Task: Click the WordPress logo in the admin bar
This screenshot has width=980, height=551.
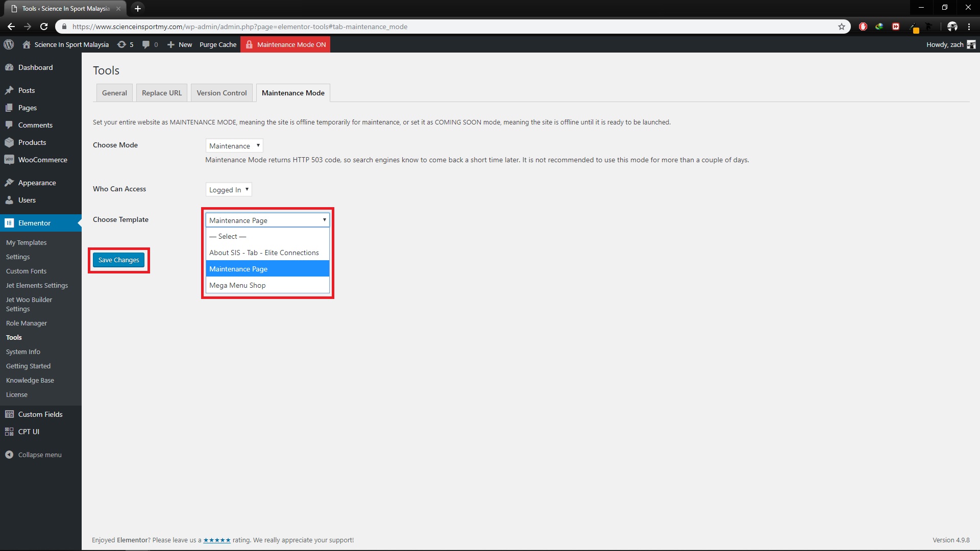Action: point(9,44)
